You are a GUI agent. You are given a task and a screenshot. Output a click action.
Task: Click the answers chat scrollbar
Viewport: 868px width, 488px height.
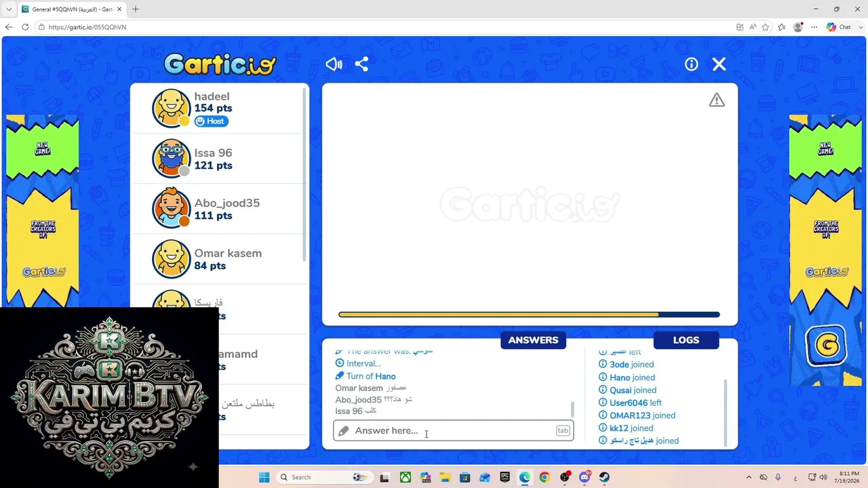(573, 409)
